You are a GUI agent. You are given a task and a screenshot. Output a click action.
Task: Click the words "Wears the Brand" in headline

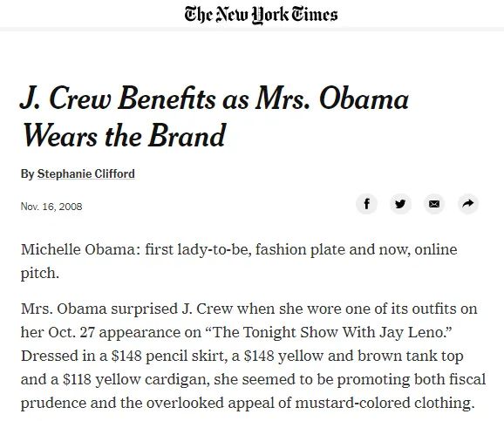(124, 136)
